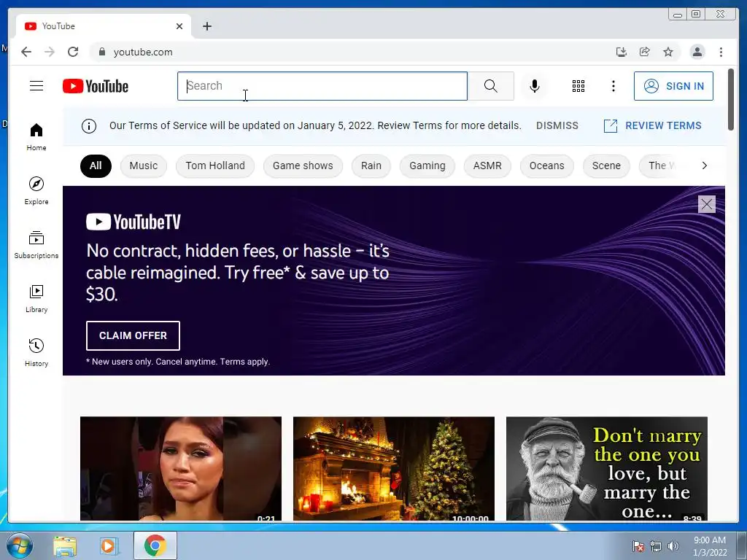Click the Chrome taskbar icon
Screen dimensions: 747x560
click(155, 545)
